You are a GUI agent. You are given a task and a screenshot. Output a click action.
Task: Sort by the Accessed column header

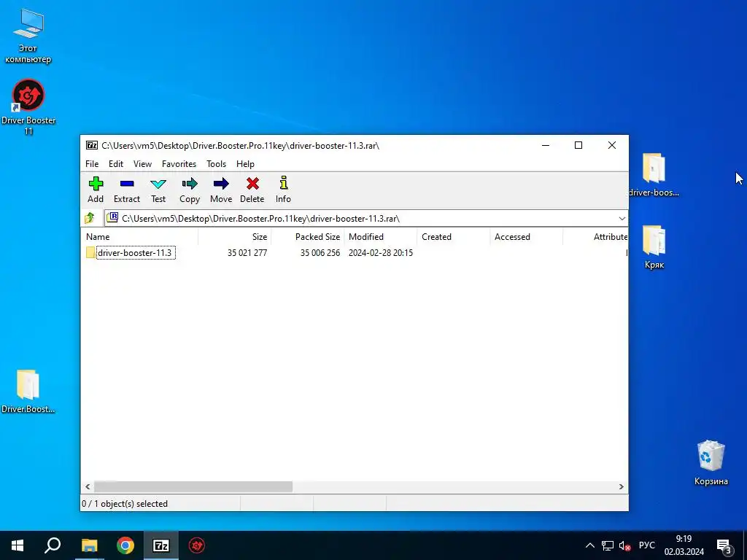pyautogui.click(x=526, y=237)
